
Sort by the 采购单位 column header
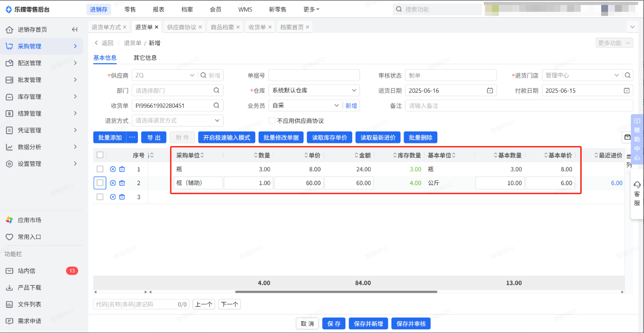pyautogui.click(x=190, y=156)
